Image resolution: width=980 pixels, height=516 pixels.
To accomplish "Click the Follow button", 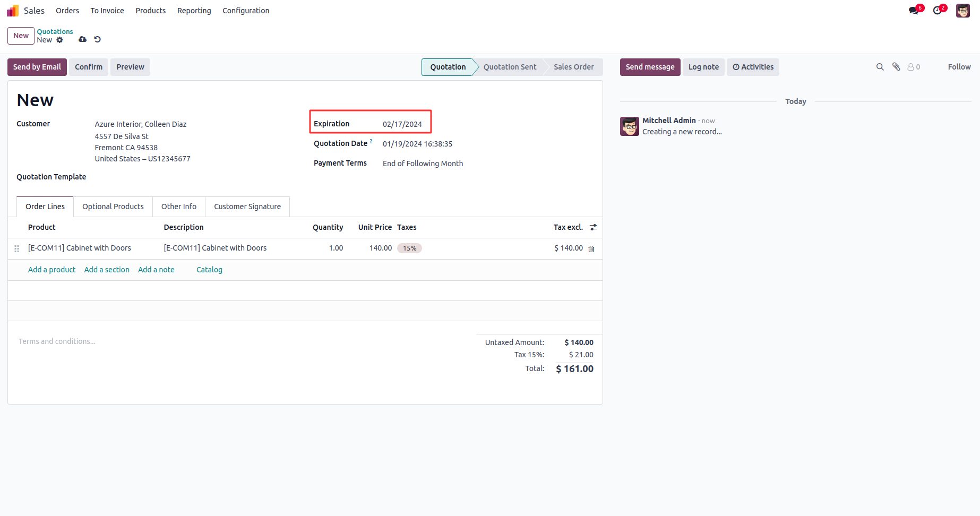I will 959,67.
